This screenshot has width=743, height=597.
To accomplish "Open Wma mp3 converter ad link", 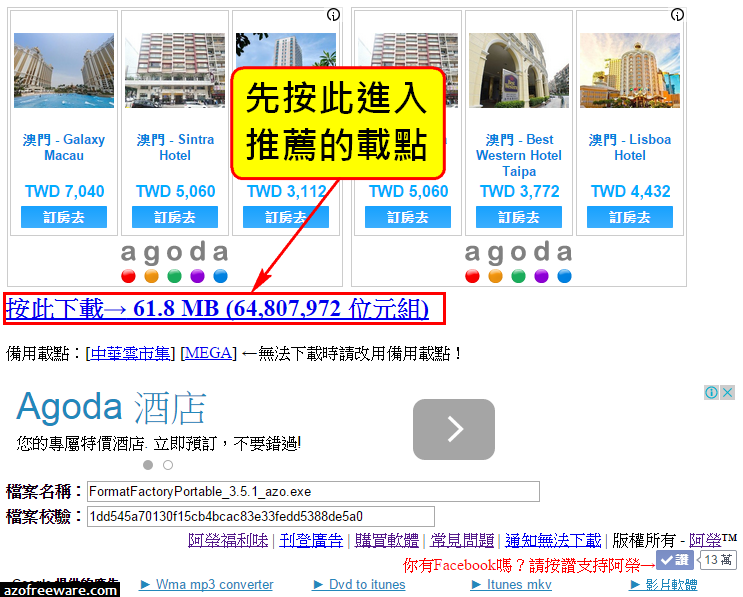I will 207,585.
